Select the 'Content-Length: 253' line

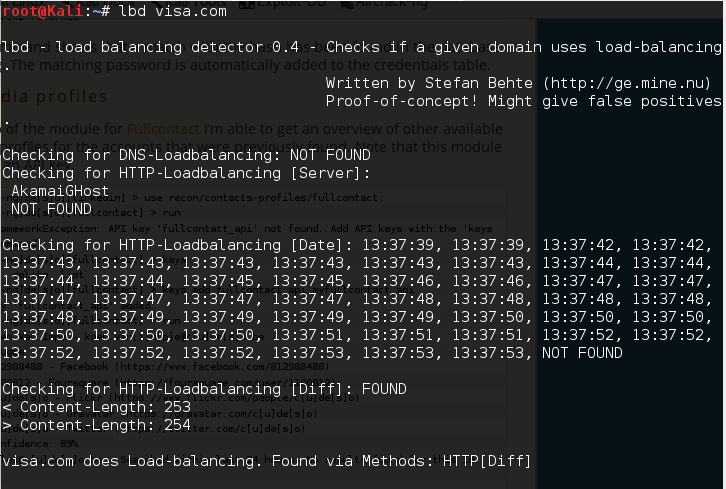(96, 407)
